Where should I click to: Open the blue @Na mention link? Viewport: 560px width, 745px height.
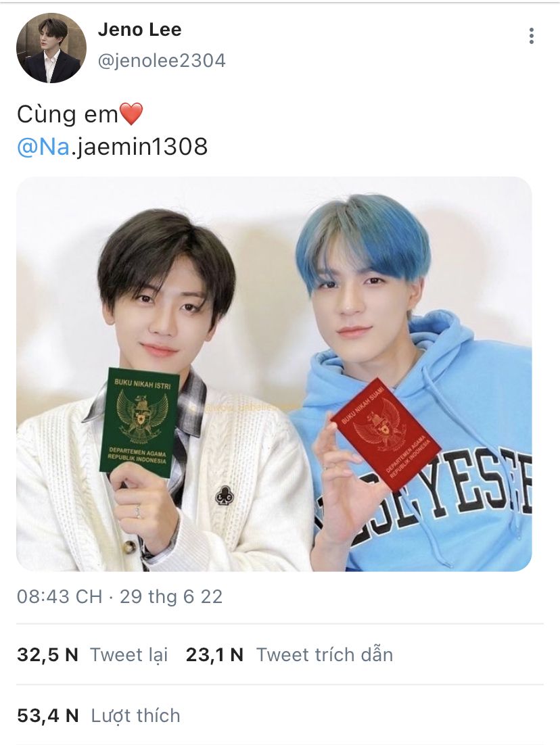[x=43, y=146]
